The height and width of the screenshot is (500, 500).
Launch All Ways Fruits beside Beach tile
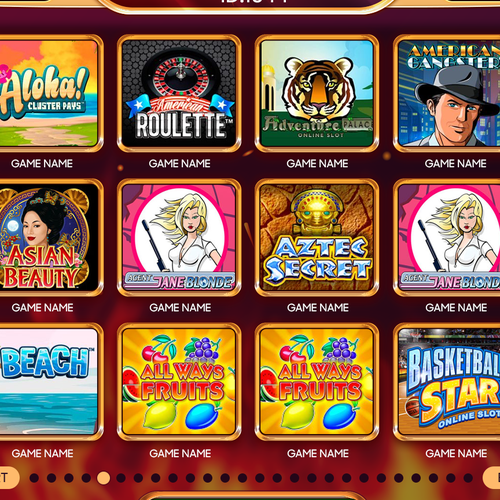pyautogui.click(x=179, y=381)
